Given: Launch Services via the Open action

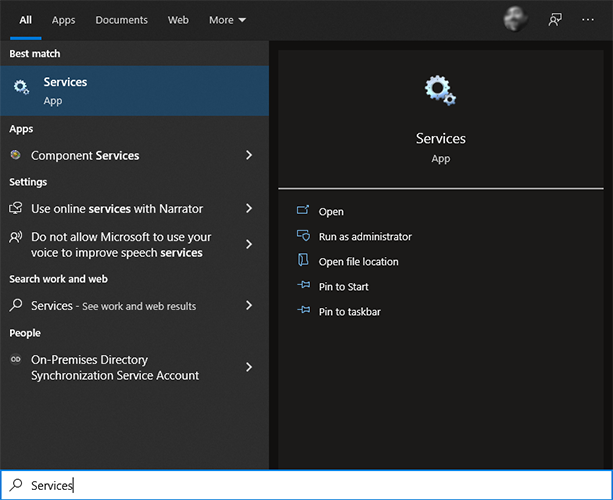Looking at the screenshot, I should pyautogui.click(x=331, y=211).
